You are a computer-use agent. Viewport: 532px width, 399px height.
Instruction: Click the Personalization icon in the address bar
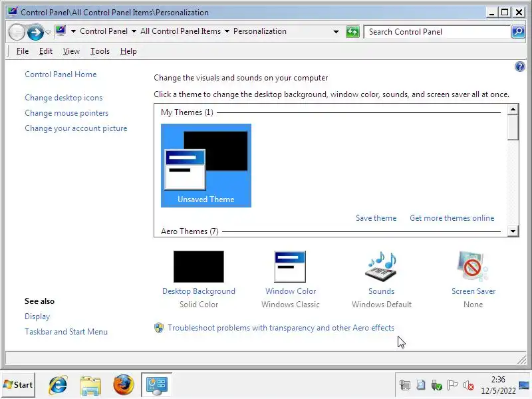click(61, 31)
